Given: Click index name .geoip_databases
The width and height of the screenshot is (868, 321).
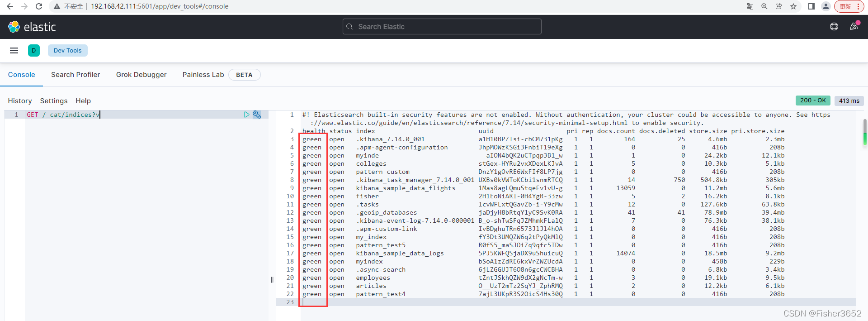Looking at the screenshot, I should point(387,213).
